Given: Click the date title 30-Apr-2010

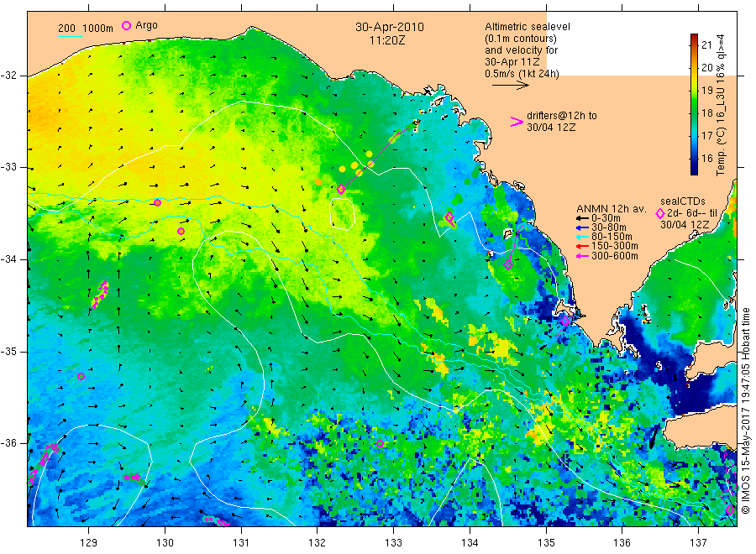Looking at the screenshot, I should [x=390, y=27].
